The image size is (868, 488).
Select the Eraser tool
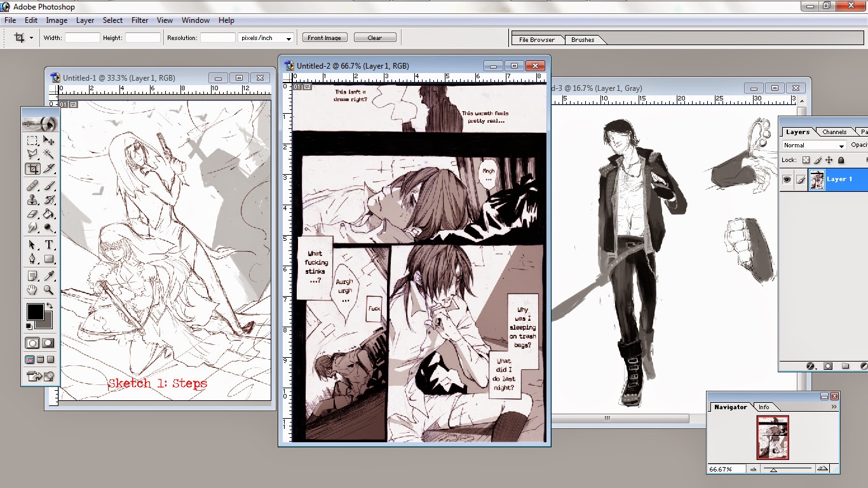pyautogui.click(x=32, y=214)
